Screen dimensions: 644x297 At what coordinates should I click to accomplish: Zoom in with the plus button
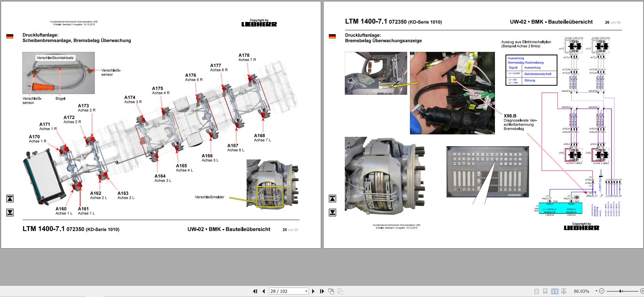pyautogui.click(x=642, y=291)
